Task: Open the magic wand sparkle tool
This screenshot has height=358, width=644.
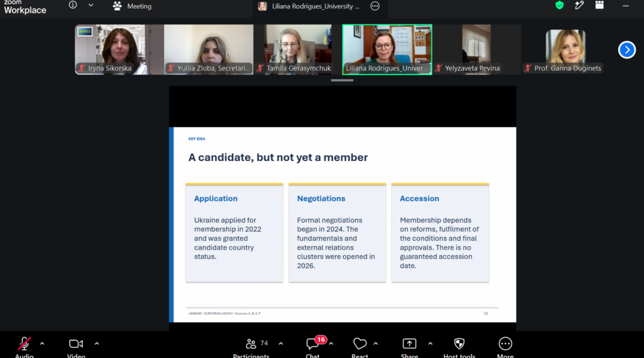Action: 580,5
